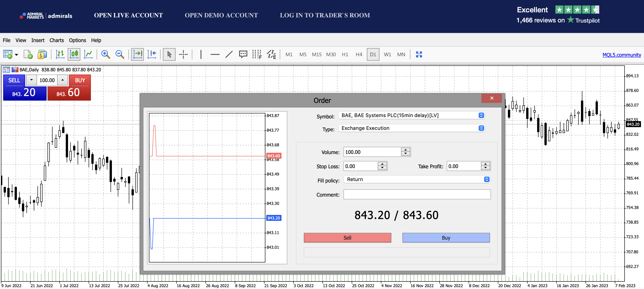Click the red Sell button in Order dialog
Viewport: 644px width, 289px height.
point(347,238)
